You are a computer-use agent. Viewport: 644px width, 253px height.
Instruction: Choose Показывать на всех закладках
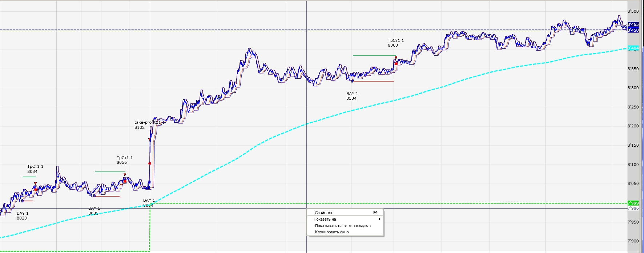(x=345, y=226)
